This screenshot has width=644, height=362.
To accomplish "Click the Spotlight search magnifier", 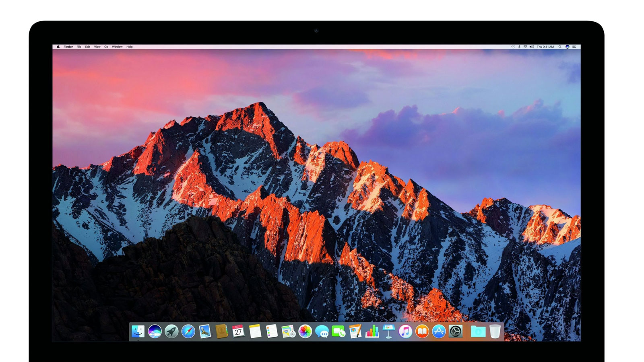I will pyautogui.click(x=560, y=47).
